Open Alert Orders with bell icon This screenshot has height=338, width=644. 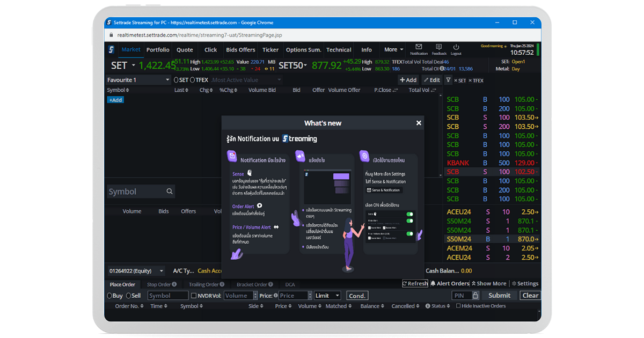(450, 284)
